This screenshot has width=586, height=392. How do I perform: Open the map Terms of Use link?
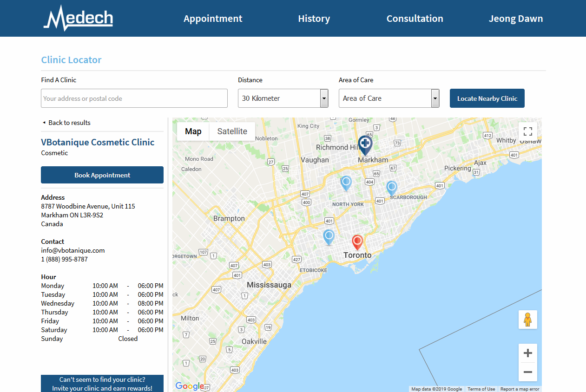(x=481, y=389)
